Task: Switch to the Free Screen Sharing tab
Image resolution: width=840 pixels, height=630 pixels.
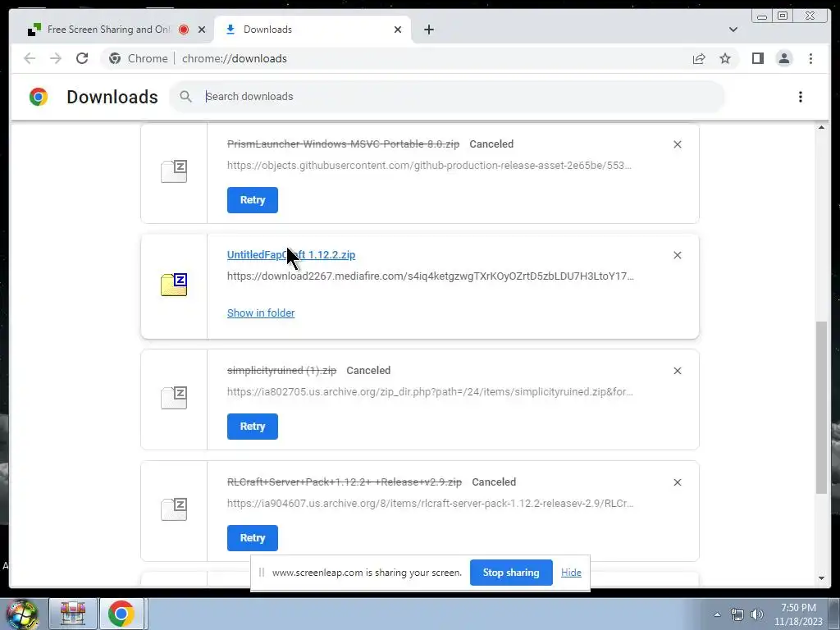Action: 107,30
